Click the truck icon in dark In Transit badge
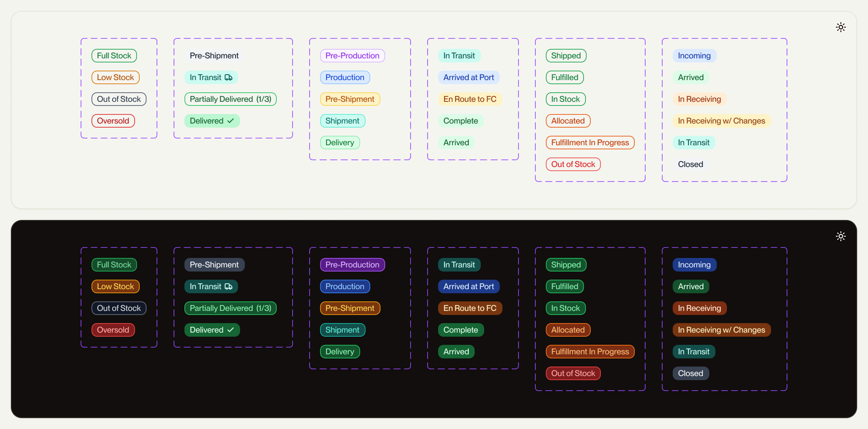868x429 pixels. coord(229,286)
